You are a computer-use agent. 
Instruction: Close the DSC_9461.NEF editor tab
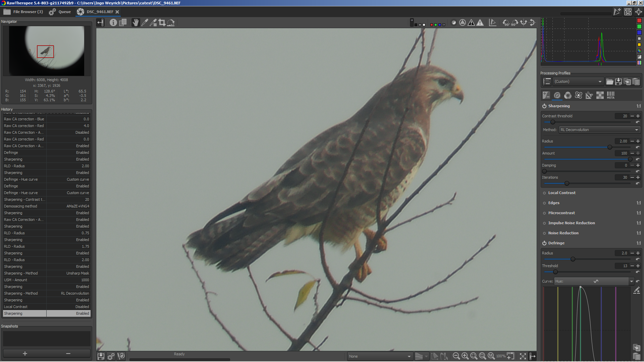click(117, 12)
